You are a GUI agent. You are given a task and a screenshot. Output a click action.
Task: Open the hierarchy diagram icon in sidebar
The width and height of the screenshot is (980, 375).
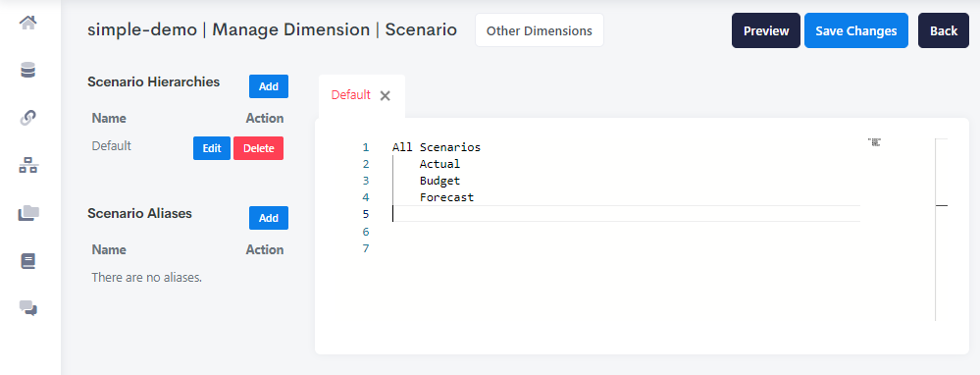coord(28,166)
